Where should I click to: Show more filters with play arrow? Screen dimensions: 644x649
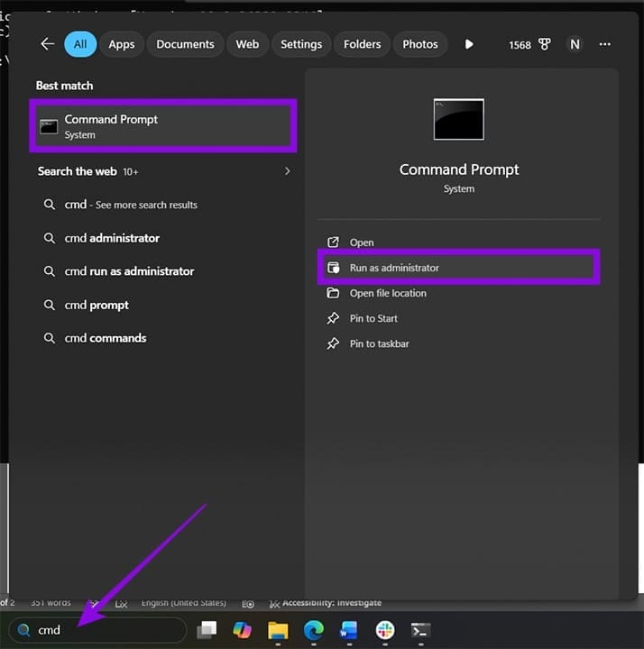(469, 44)
